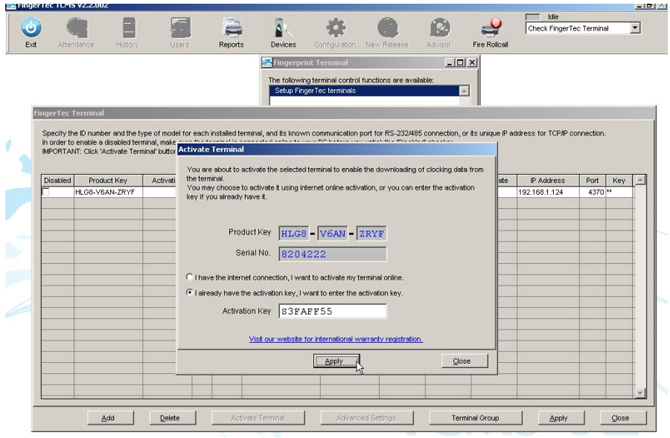
Task: Open the Attendance toolbar icon
Action: tap(77, 28)
